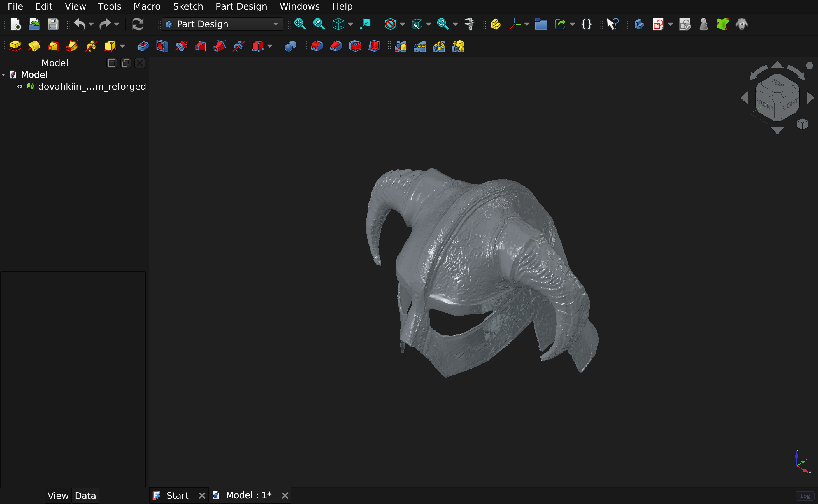Create a new group folder
Screen dimensions: 818x504
541,24
